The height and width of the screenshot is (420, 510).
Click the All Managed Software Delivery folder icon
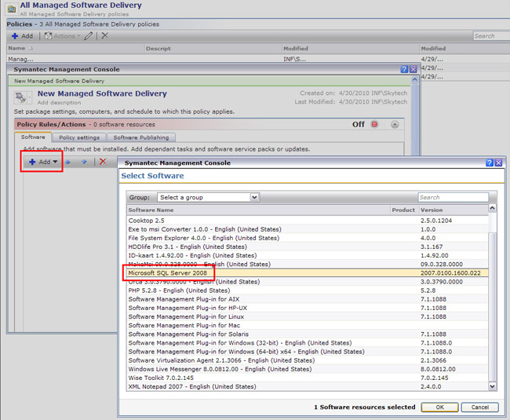tap(12, 9)
